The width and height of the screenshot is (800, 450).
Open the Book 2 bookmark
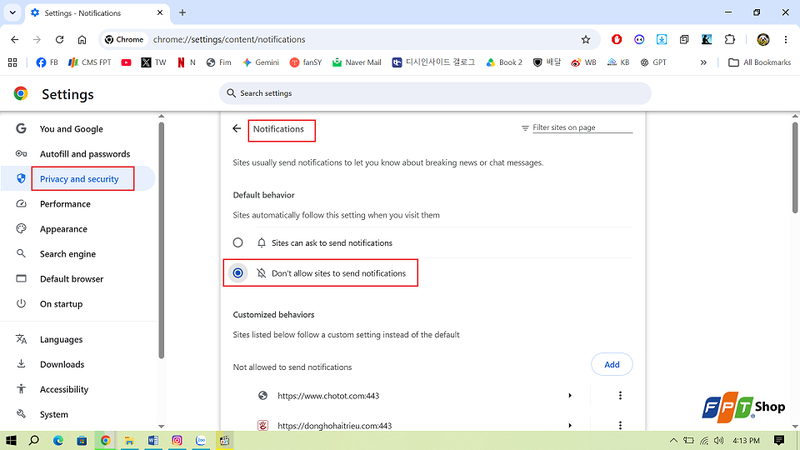[504, 62]
